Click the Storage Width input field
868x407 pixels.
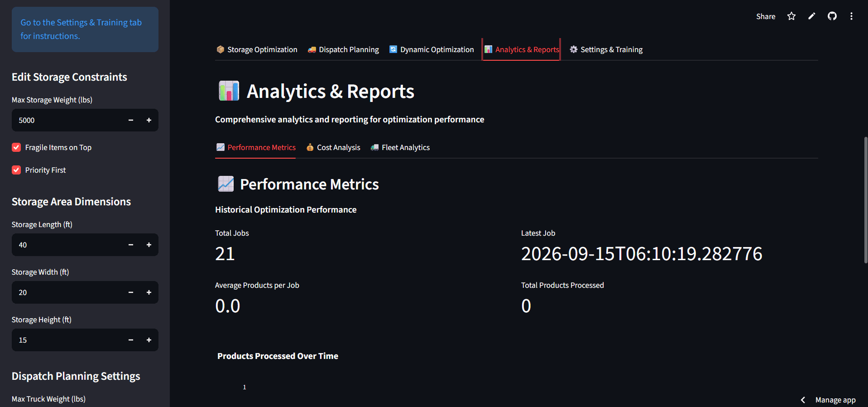(x=67, y=292)
